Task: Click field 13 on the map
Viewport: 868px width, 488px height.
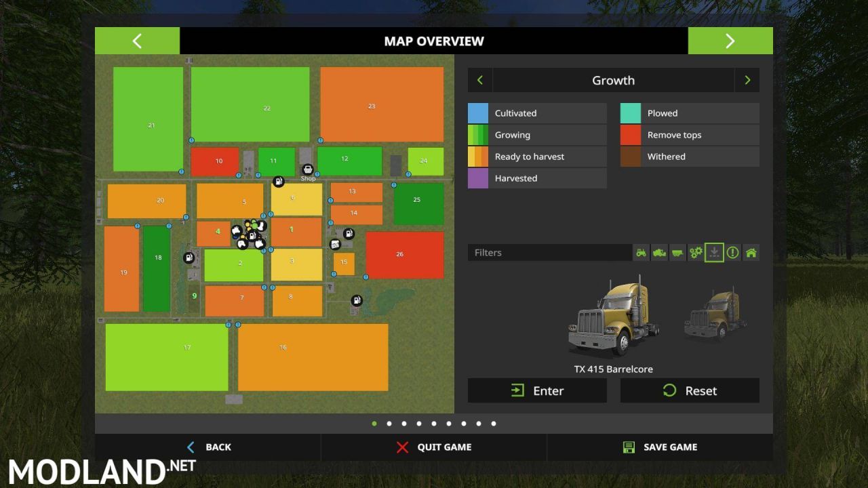Action: 357,192
